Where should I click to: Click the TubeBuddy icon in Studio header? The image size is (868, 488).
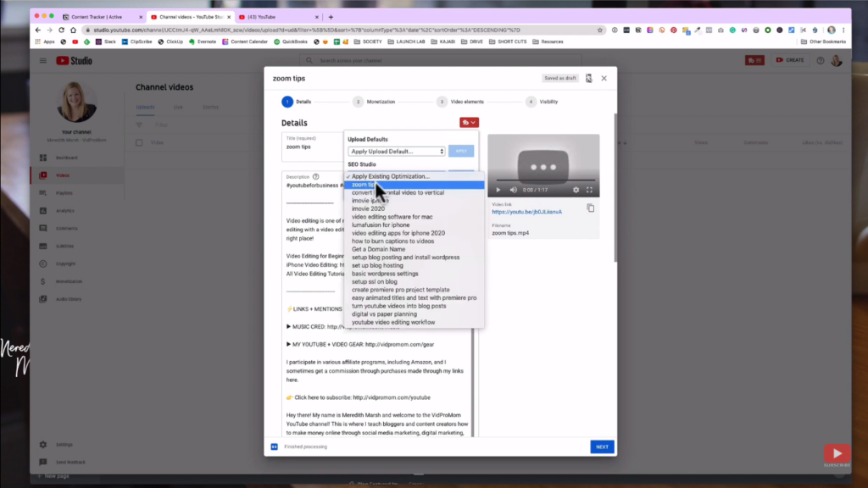[x=754, y=60]
